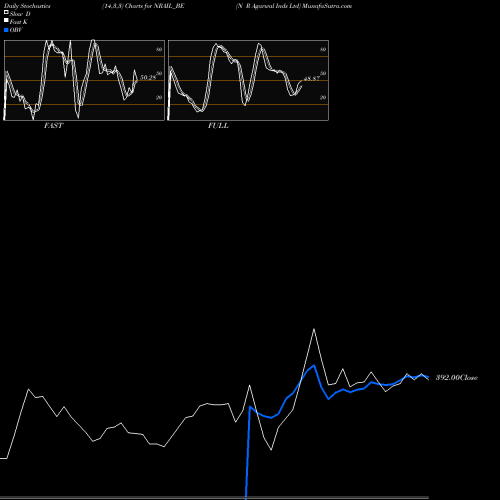Select the 'Slow D' legend label

(20, 14)
